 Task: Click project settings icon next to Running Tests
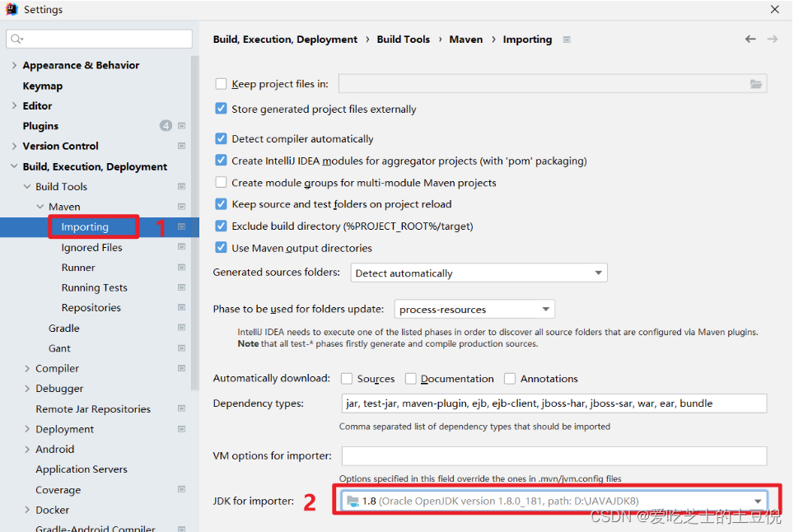(181, 287)
